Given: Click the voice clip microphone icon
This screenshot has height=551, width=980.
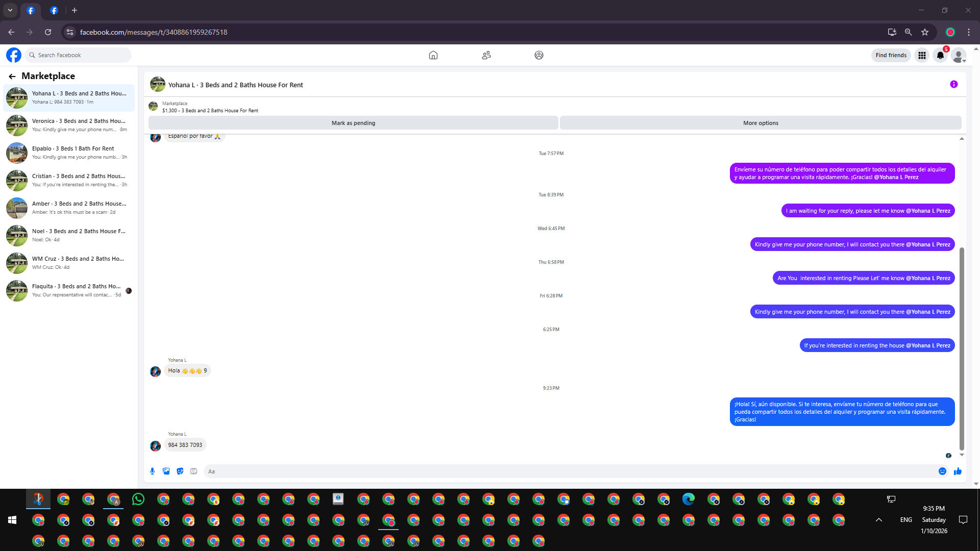Looking at the screenshot, I should point(152,471).
